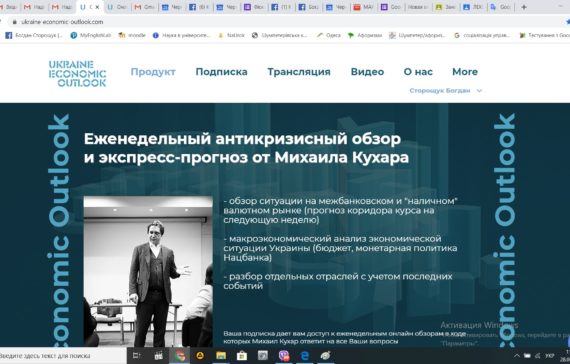Screen dimensions: 570x364
Task: Open the MyEnglishLab bookmark
Action: click(91, 35)
